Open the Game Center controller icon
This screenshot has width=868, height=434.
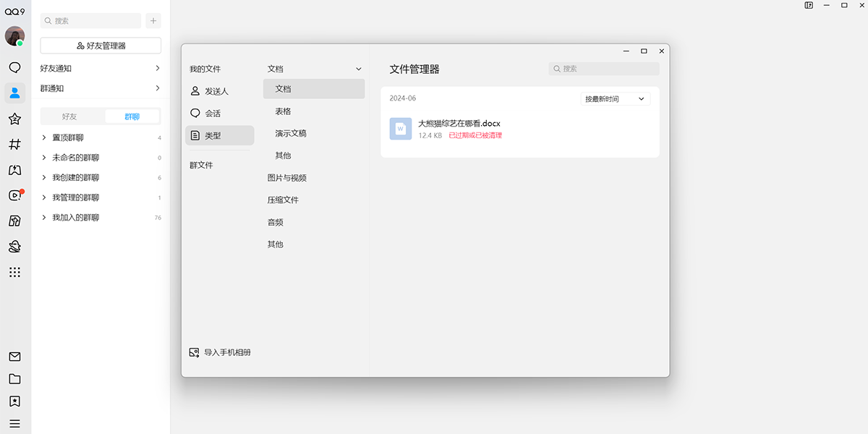pyautogui.click(x=14, y=169)
